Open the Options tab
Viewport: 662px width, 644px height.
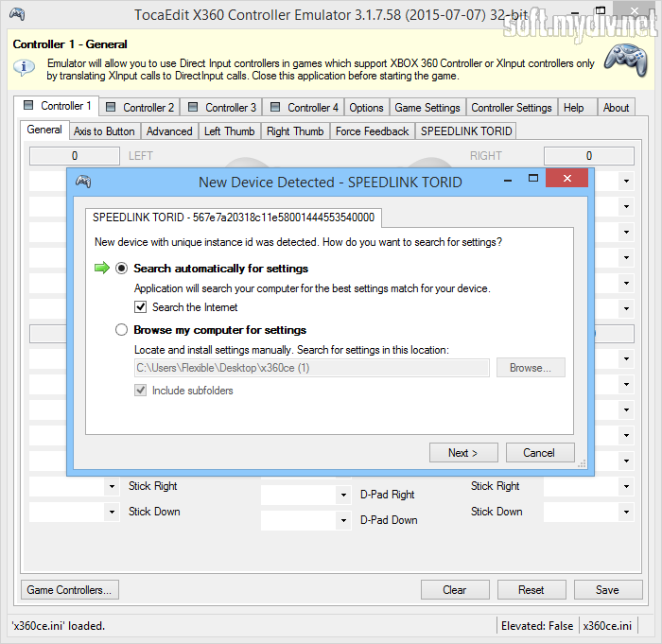coord(366,107)
